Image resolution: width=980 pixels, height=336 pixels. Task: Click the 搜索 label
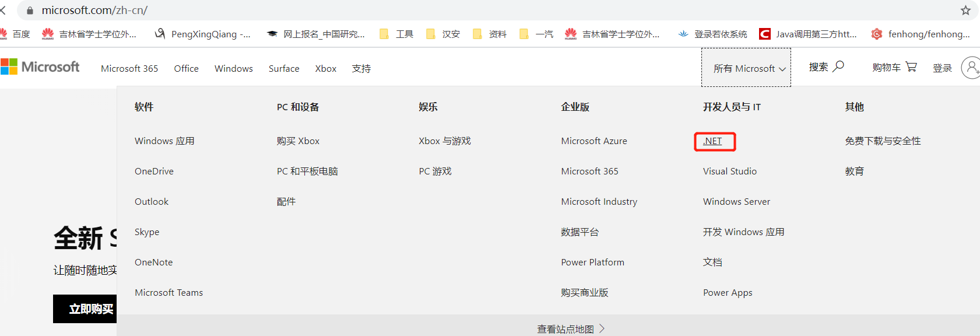[x=818, y=67]
